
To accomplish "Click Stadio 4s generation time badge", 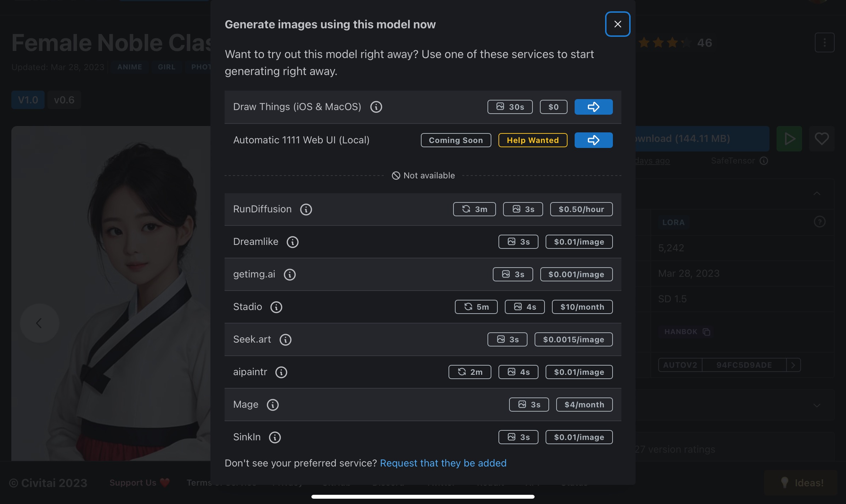I will [x=525, y=307].
